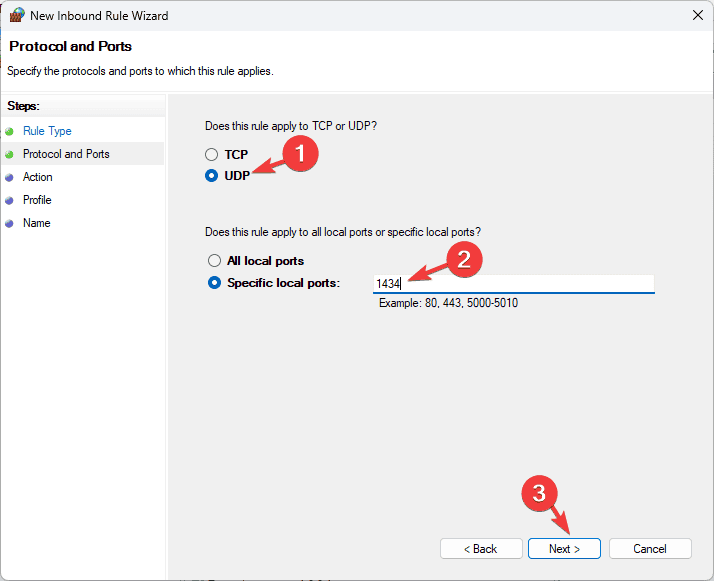Click the blue bullet beside Profile
The height and width of the screenshot is (581, 714).
click(x=10, y=200)
